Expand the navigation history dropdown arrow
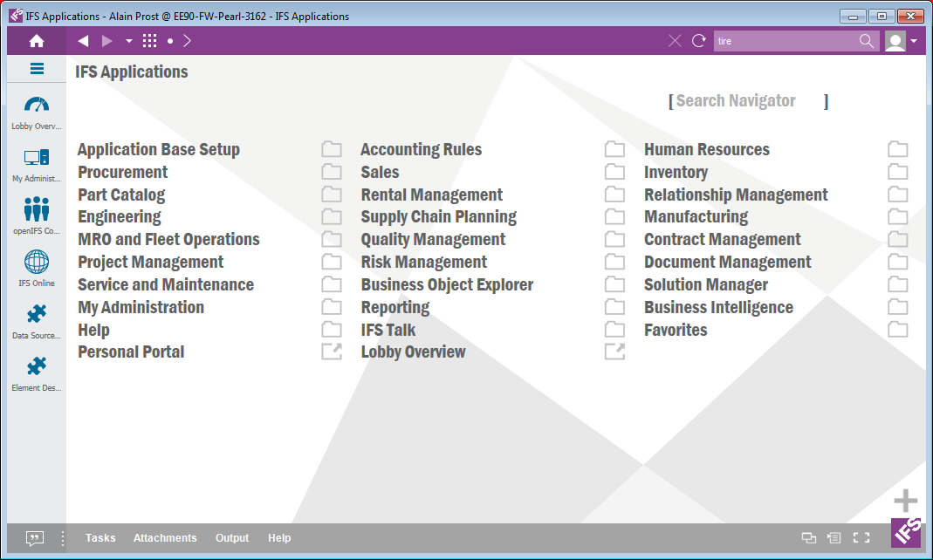The height and width of the screenshot is (560, 933). (128, 41)
